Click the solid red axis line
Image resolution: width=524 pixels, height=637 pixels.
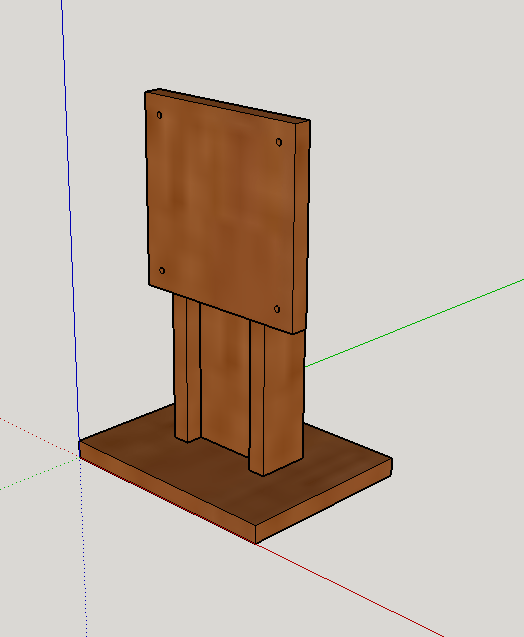click(x=349, y=589)
